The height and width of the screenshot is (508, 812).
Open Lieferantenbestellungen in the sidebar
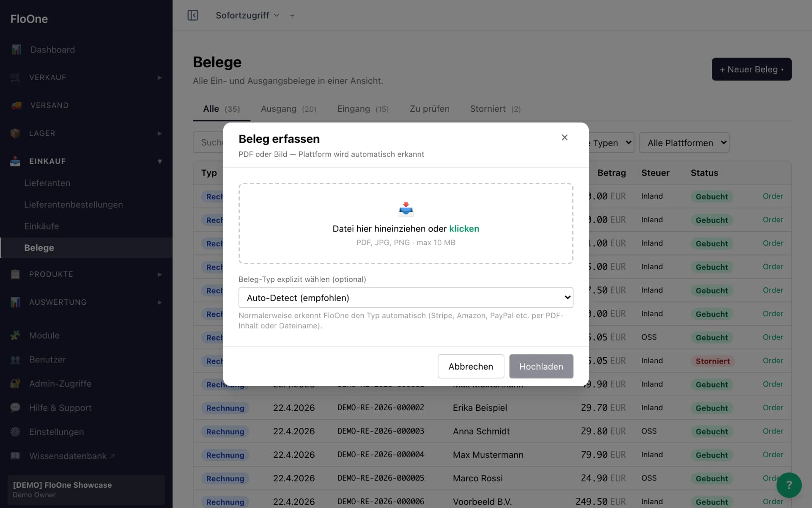click(x=74, y=204)
